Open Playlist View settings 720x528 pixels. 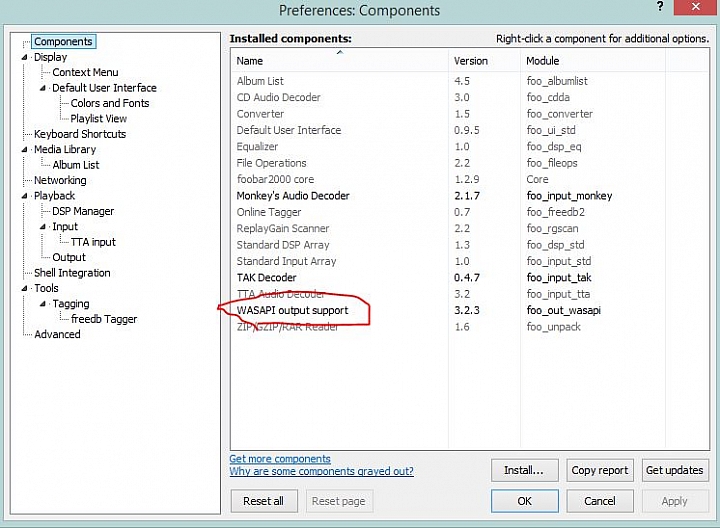[x=99, y=119]
